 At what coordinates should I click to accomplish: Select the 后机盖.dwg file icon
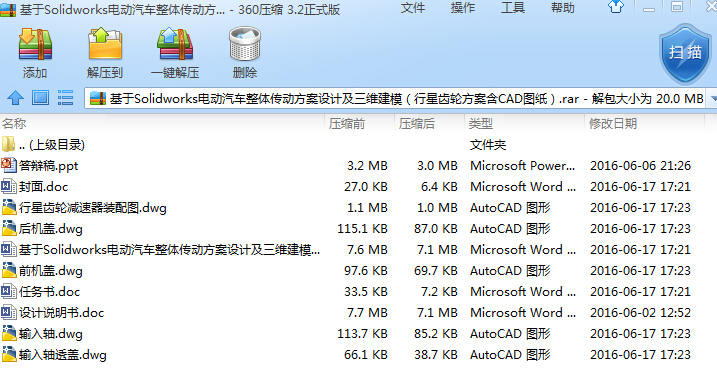[x=8, y=228]
